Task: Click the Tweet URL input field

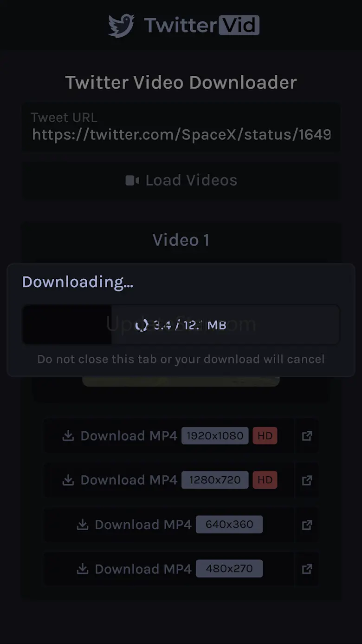Action: coord(181,127)
